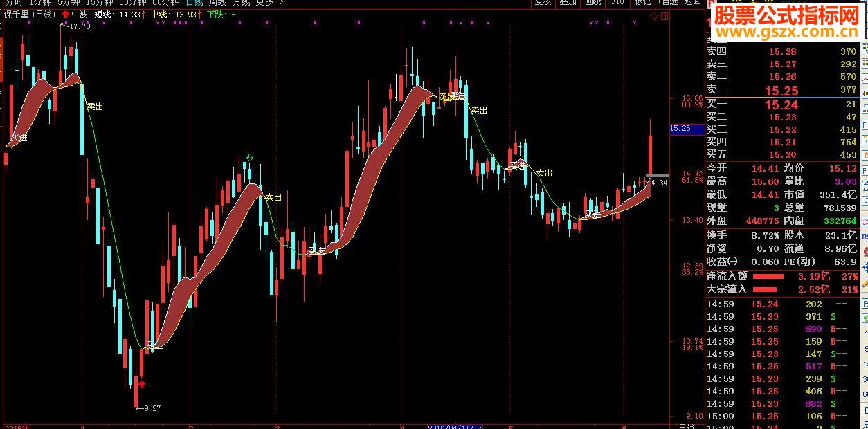Click the 市值 351.4亿 value
868x429 pixels.
tap(838, 194)
